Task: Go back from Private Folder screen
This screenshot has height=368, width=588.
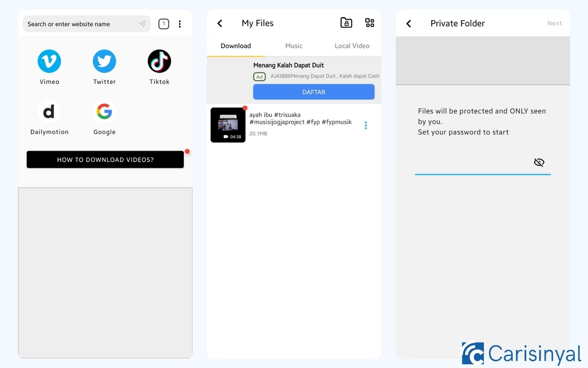Action: point(409,23)
